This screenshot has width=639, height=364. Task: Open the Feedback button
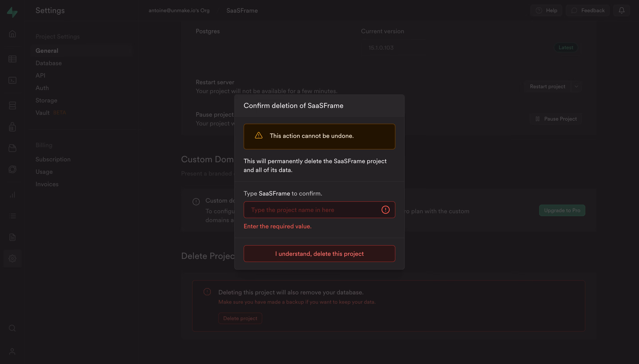tap(588, 10)
